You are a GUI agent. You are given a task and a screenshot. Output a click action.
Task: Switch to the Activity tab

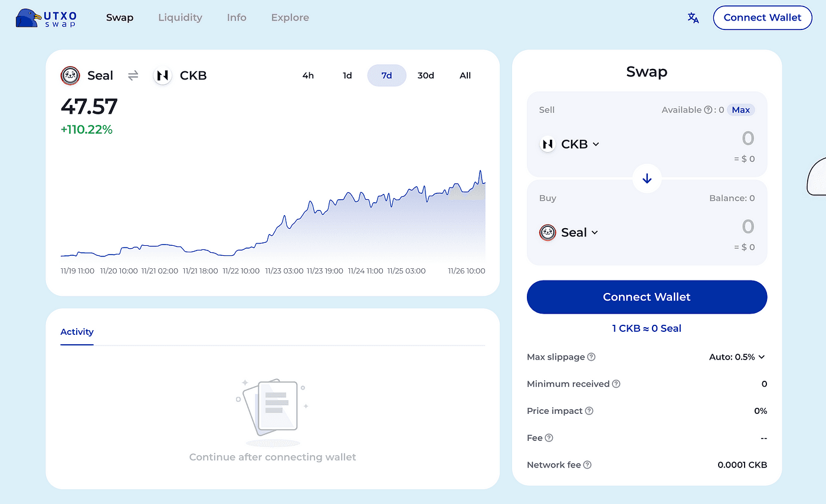[x=77, y=332]
